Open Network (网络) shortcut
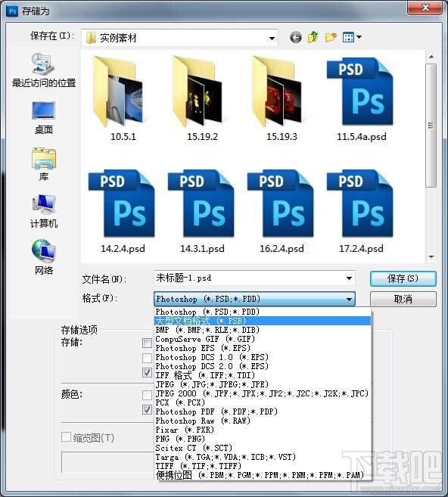 tap(44, 257)
